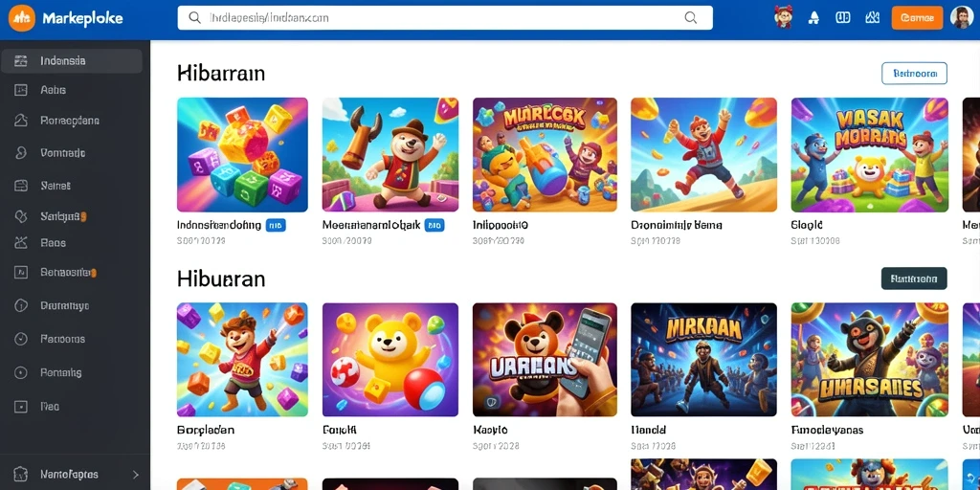This screenshot has height=490, width=980.
Task: Click the icon beside Aabs in sidebar
Action: 21,90
